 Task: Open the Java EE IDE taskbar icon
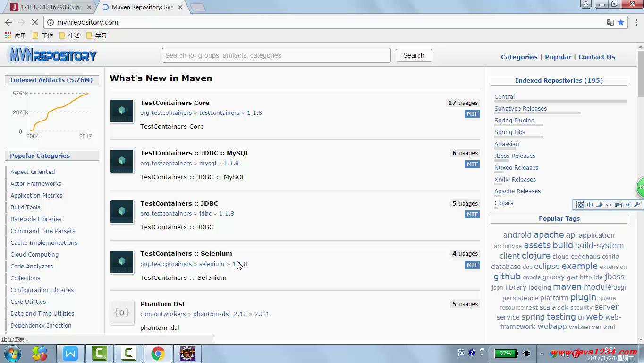pos(187,354)
